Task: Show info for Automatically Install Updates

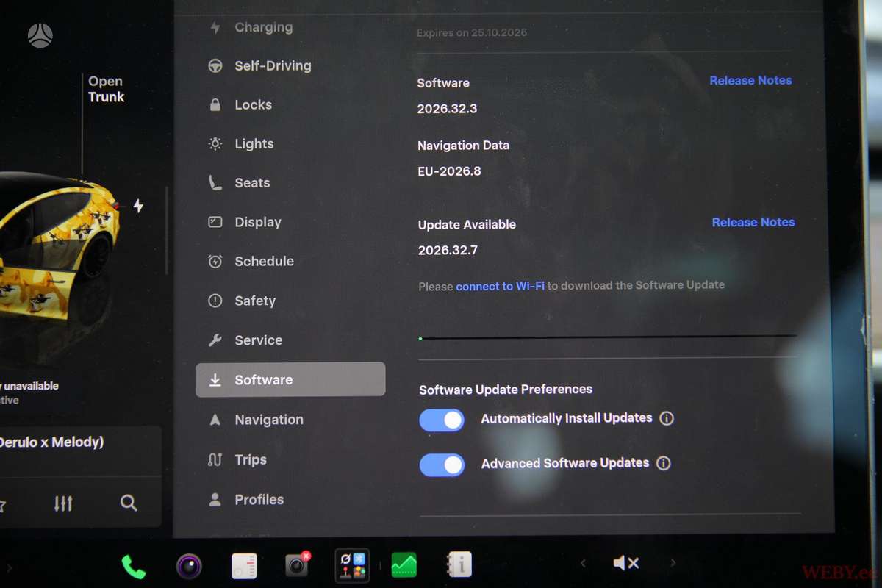Action: [667, 418]
